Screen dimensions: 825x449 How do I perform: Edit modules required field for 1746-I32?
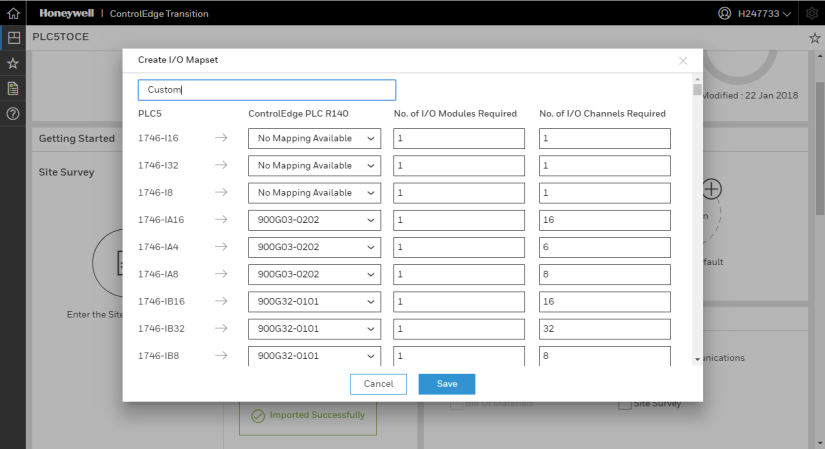459,166
